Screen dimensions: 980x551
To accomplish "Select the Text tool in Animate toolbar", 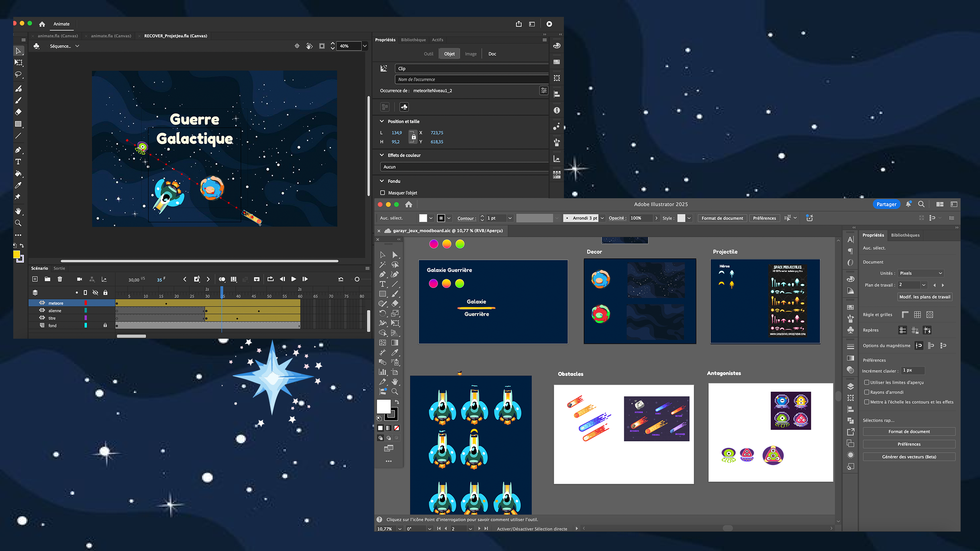I will pos(18,162).
